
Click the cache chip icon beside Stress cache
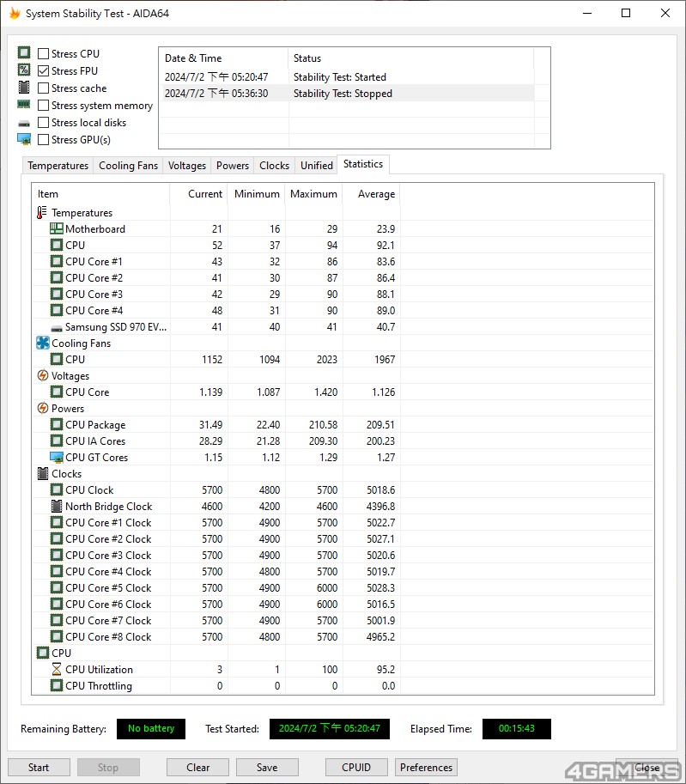[x=23, y=87]
